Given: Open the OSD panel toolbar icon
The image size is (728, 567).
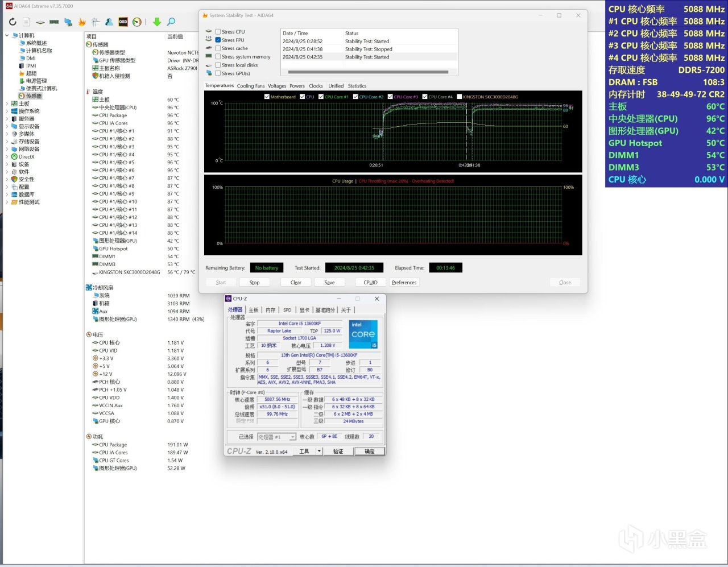Looking at the screenshot, I should click(x=123, y=22).
